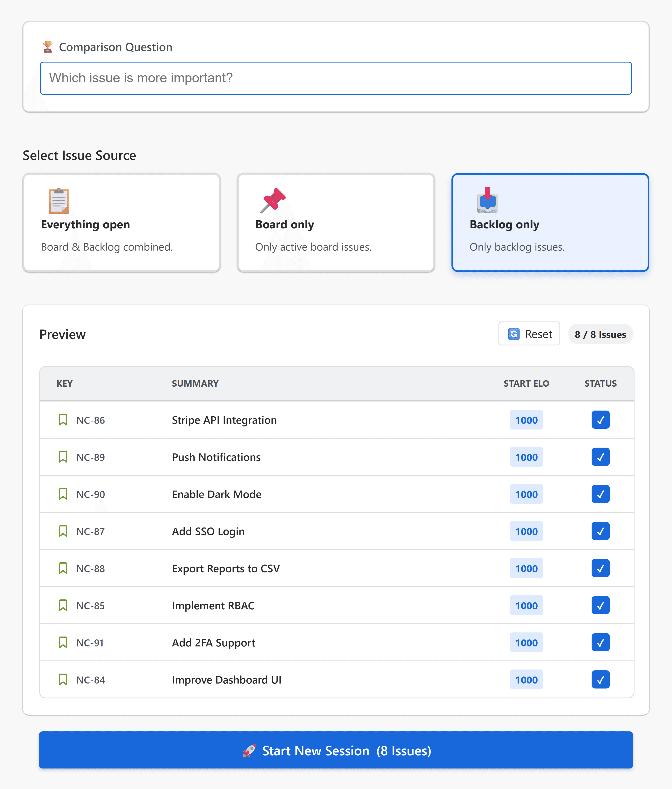The width and height of the screenshot is (672, 789).
Task: Click the Add 2FA Support summary
Action: pyautogui.click(x=214, y=643)
